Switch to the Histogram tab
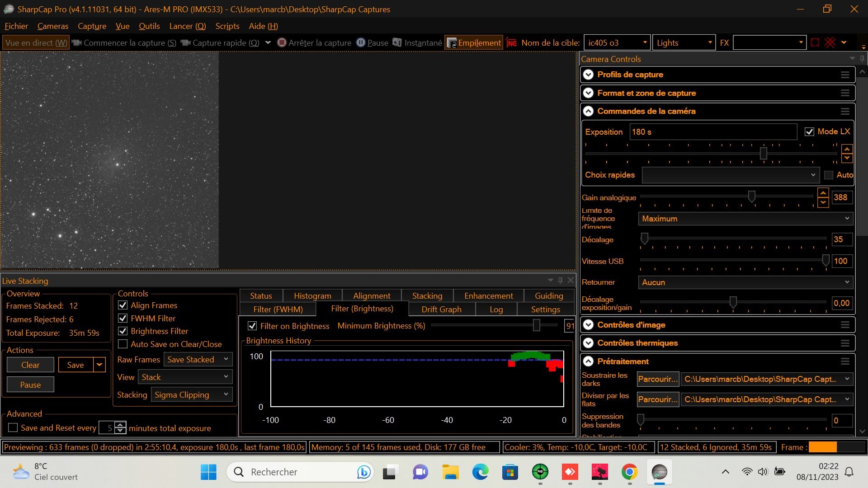 tap(312, 296)
